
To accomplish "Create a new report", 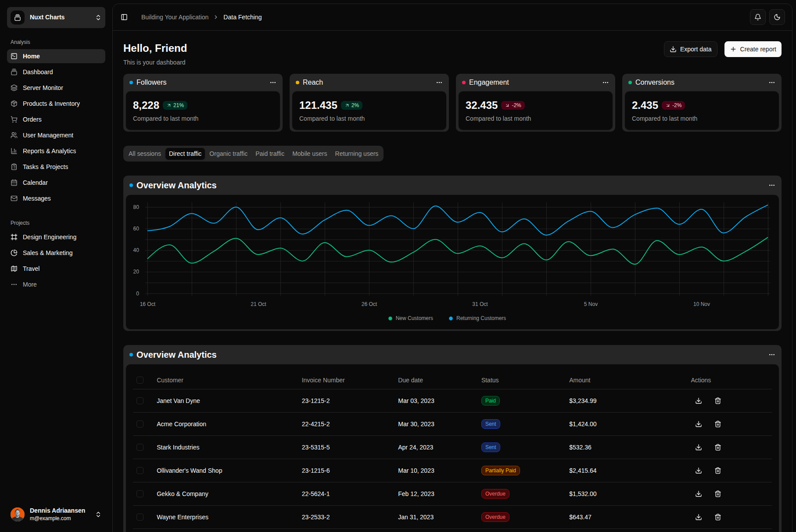I will click(753, 49).
